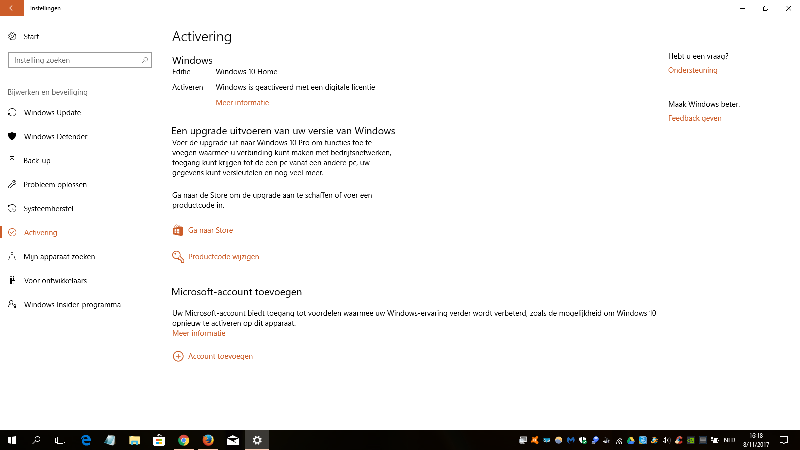
Task: Open the Ondersteuning support link
Action: (692, 70)
